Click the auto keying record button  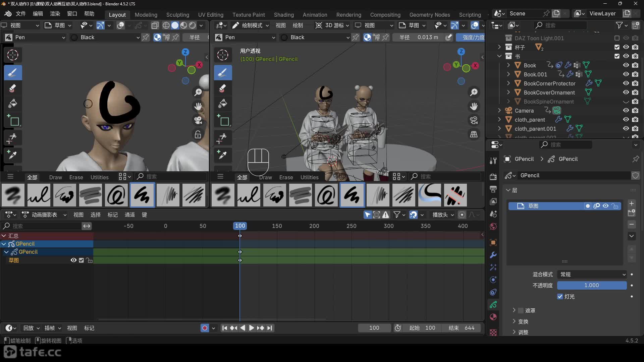click(x=205, y=328)
